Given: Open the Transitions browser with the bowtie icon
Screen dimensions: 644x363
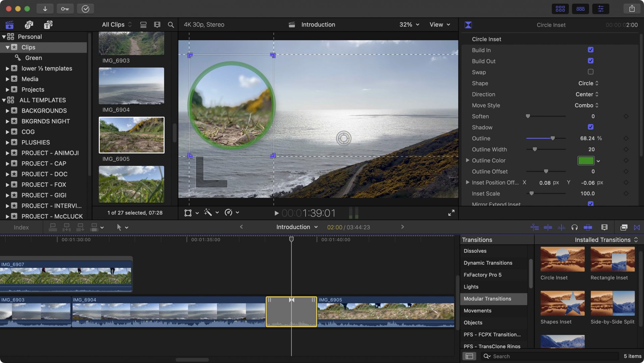Looking at the screenshot, I should point(637,227).
